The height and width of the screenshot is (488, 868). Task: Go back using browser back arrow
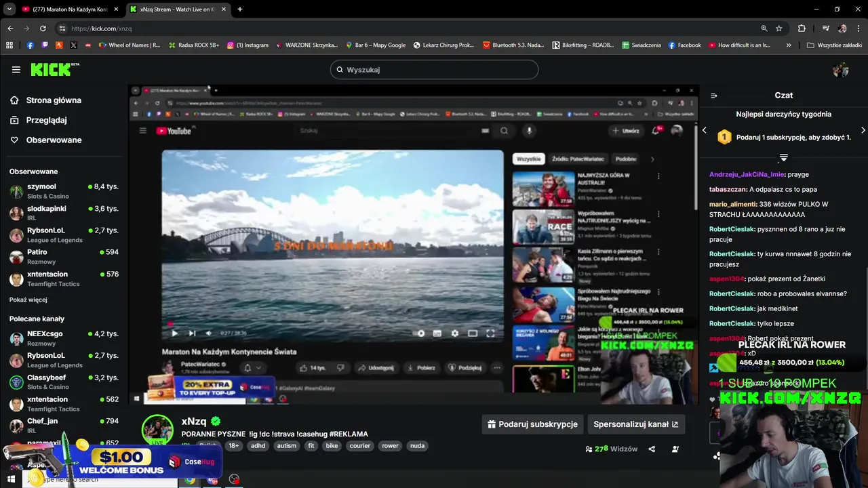[x=10, y=28]
